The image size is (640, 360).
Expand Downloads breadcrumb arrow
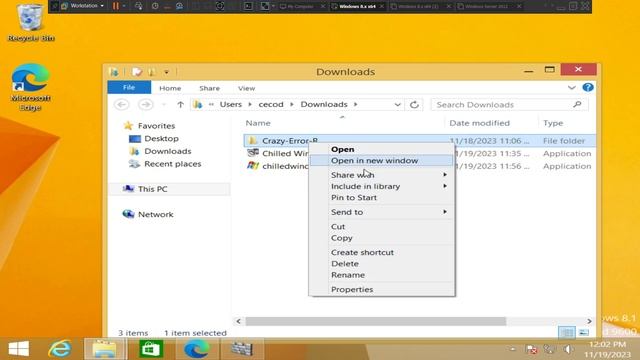click(356, 104)
